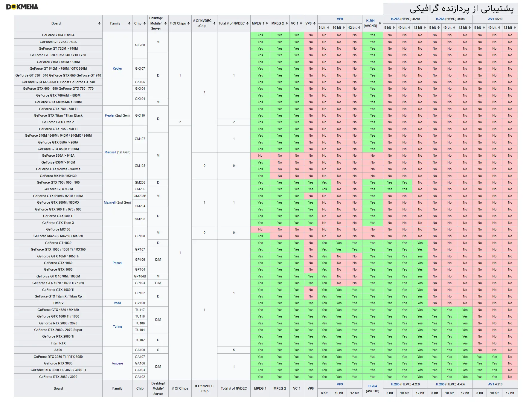Click the 'GP104B' chip cell
The width and height of the screenshot is (532, 412).
tap(140, 276)
